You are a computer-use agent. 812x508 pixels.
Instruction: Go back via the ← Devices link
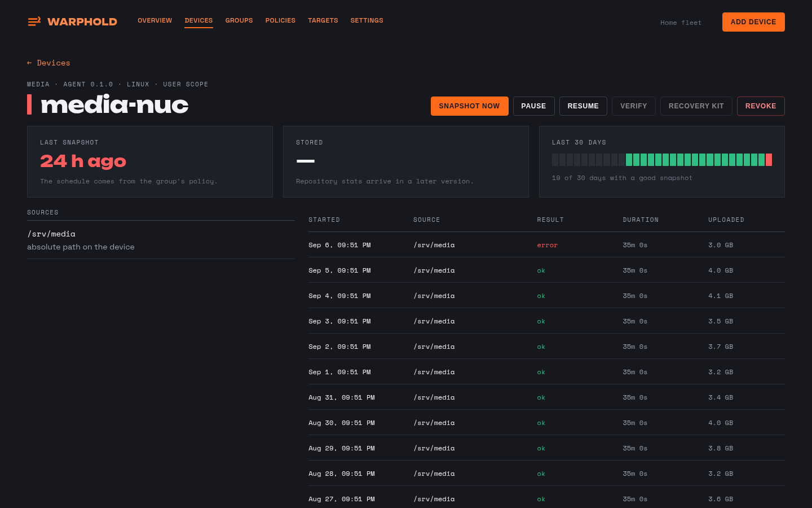[48, 63]
